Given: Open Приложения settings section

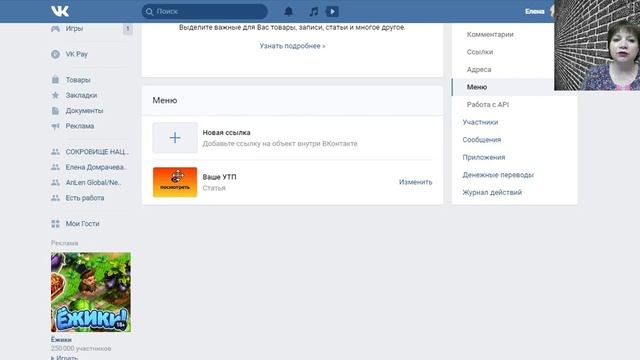Looking at the screenshot, I should [484, 158].
